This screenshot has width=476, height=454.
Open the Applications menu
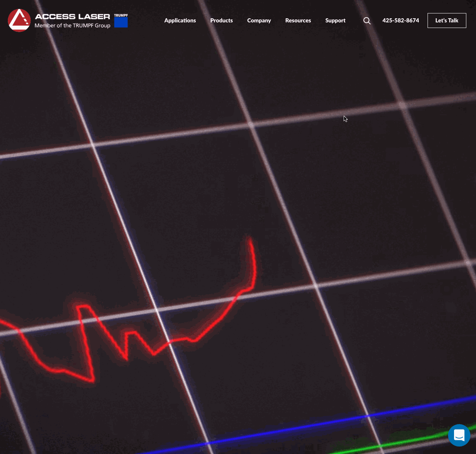pyautogui.click(x=180, y=21)
